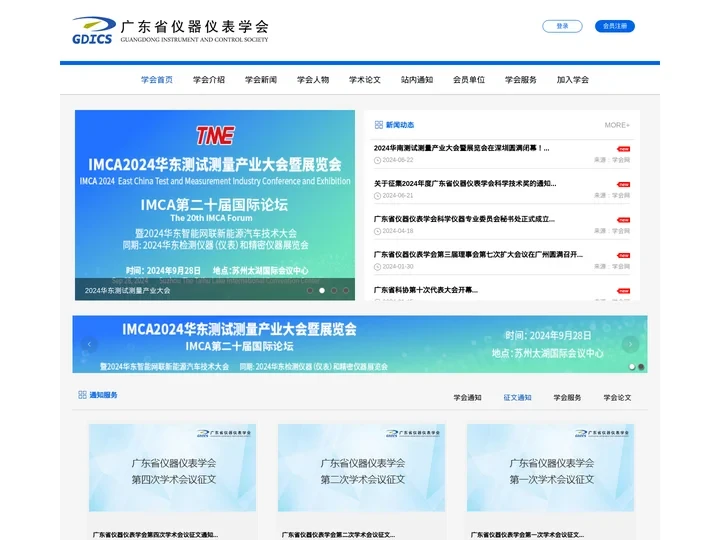This screenshot has width=720, height=540.
Task: Click the clock icon next to 2024-06-22
Action: [x=377, y=160]
